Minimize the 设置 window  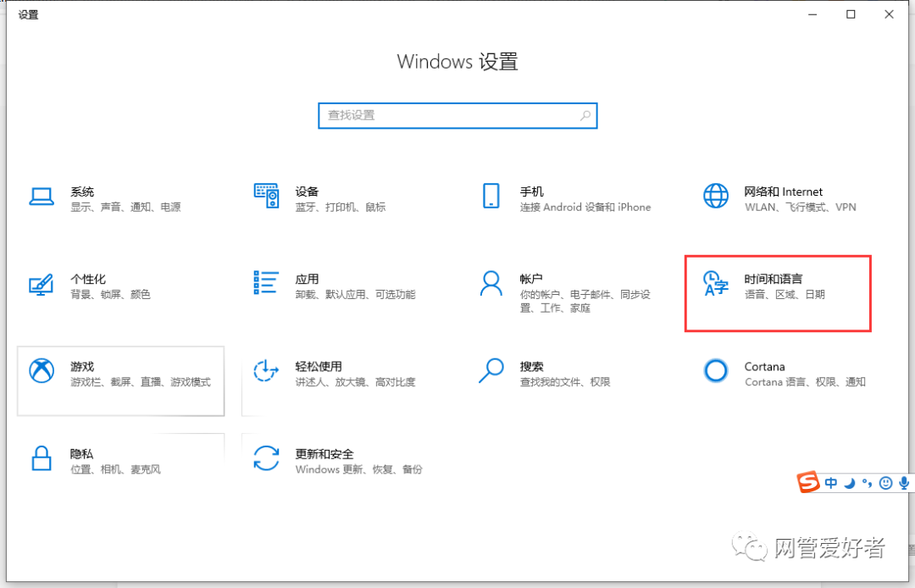coord(812,14)
